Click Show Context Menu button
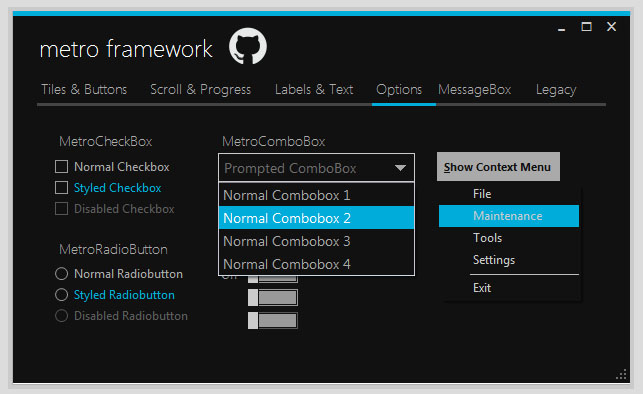The width and height of the screenshot is (643, 394). tap(498, 166)
